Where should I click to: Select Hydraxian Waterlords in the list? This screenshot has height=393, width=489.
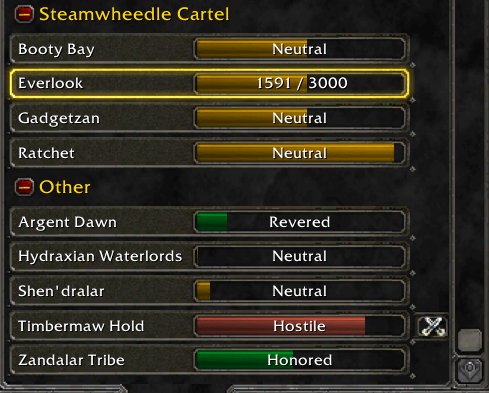(210, 256)
